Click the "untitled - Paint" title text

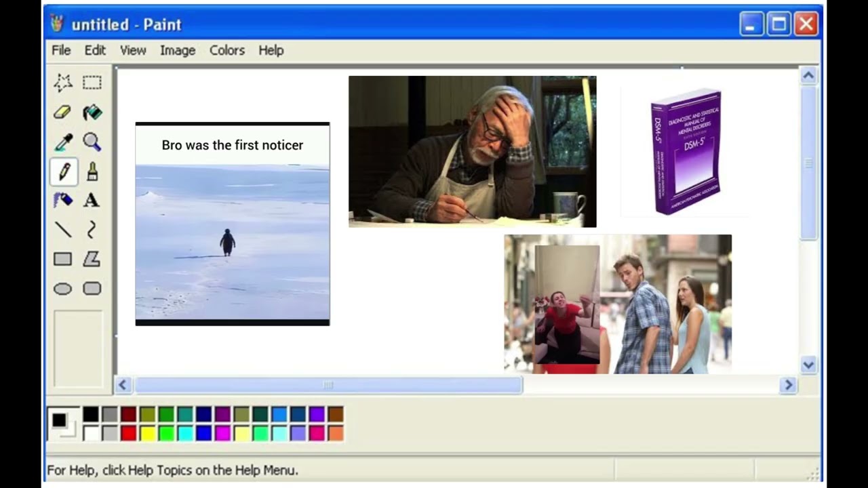click(x=127, y=24)
